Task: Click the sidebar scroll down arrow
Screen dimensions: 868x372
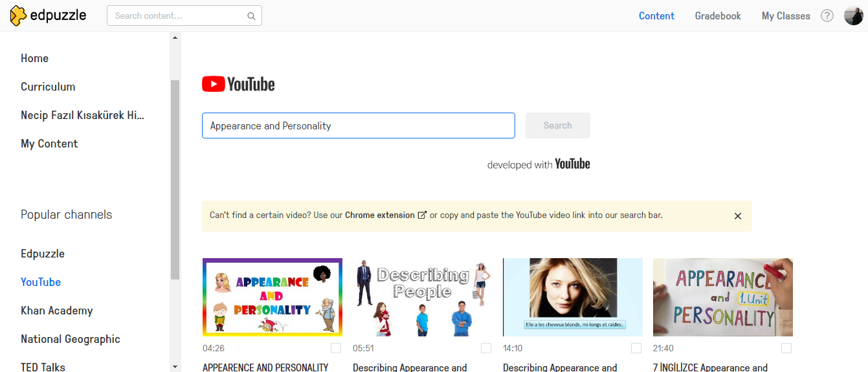Action: [x=175, y=366]
